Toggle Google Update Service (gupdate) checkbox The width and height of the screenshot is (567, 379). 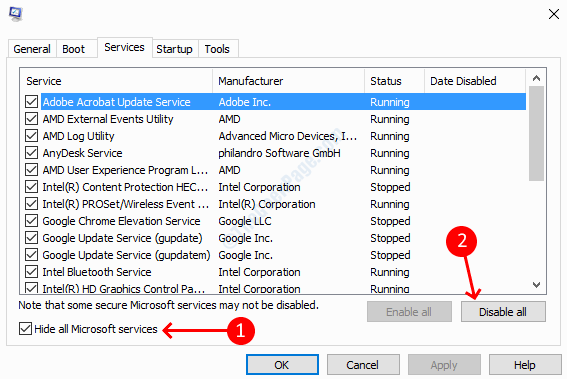(31, 238)
